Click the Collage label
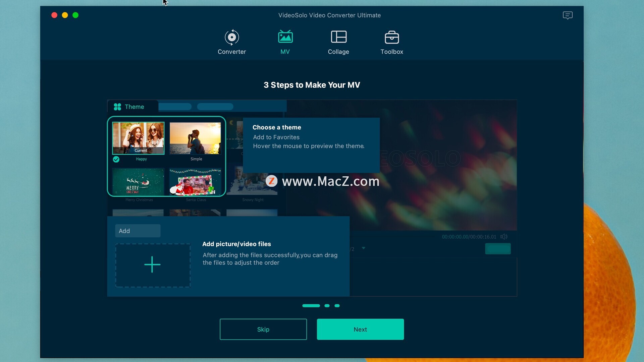 (x=338, y=52)
